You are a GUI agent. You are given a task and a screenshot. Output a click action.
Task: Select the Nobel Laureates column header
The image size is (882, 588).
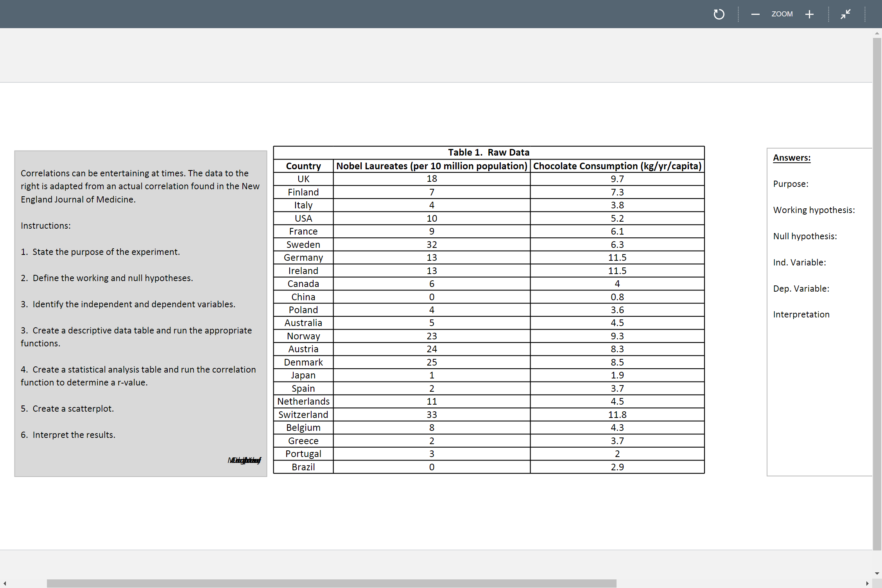431,166
